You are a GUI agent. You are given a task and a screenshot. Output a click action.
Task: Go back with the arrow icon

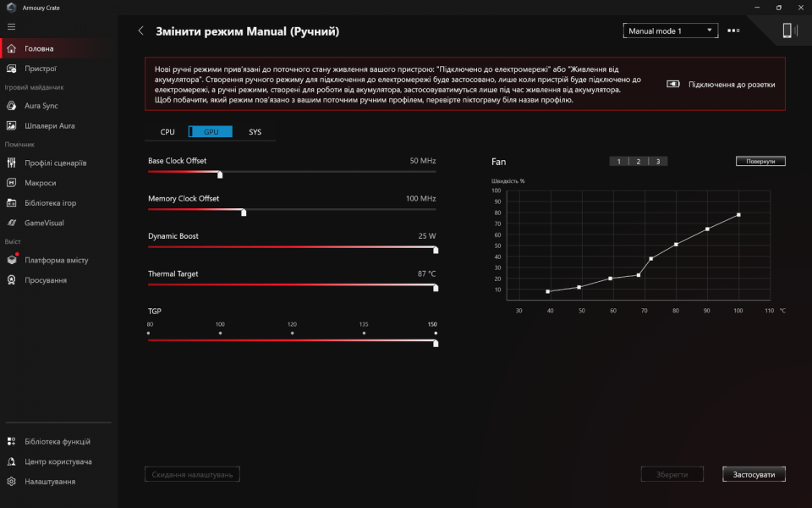[x=141, y=30]
